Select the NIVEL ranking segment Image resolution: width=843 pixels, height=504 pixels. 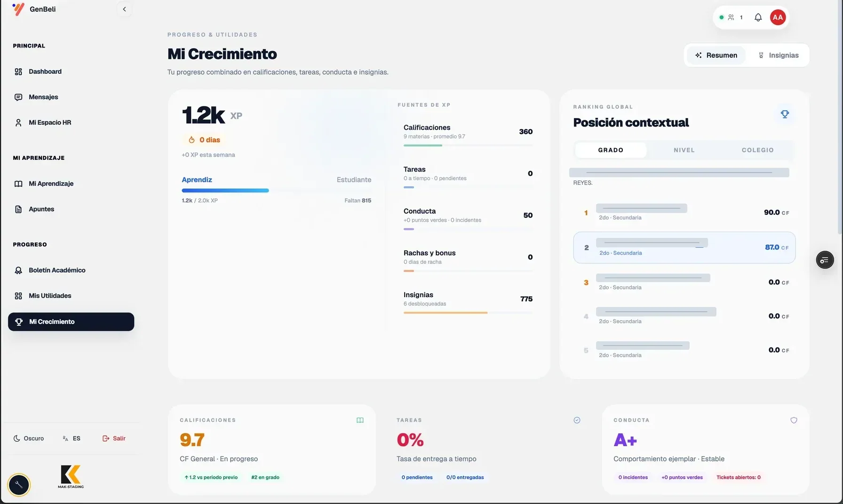(x=684, y=150)
